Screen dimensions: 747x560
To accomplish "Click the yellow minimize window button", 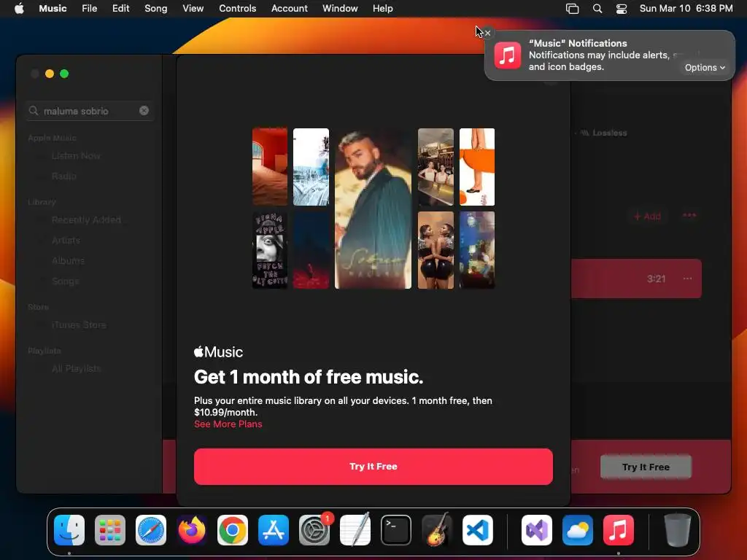I will click(49, 74).
